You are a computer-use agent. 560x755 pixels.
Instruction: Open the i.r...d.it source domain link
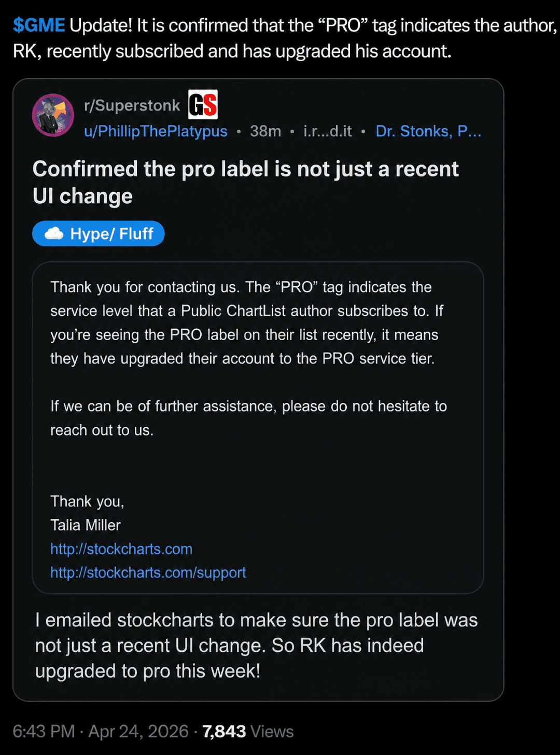coord(327,131)
